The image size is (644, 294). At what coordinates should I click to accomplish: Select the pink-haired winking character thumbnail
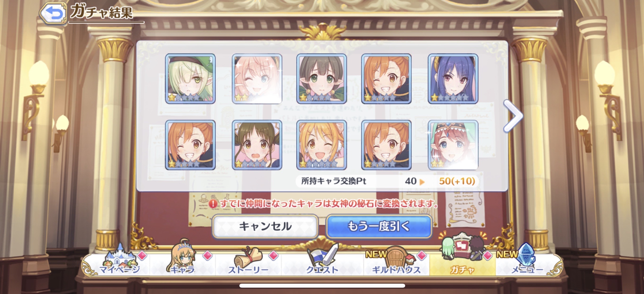257,79
